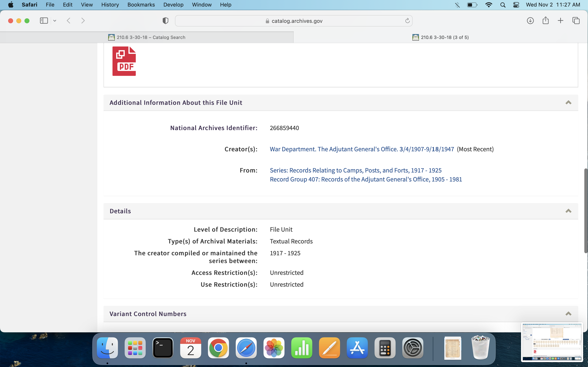
Task: Click the Share icon in Safari
Action: (546, 21)
